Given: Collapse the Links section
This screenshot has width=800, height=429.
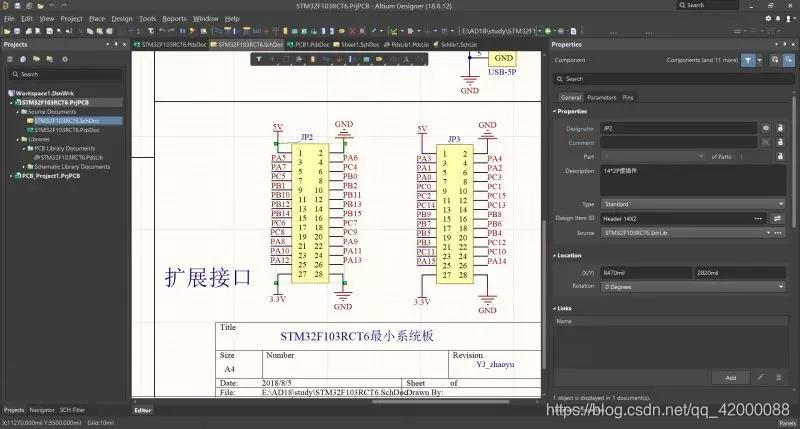Looking at the screenshot, I should tap(555, 309).
